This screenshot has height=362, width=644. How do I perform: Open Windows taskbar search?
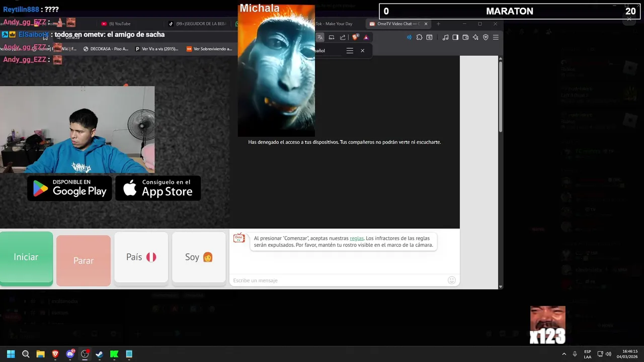coord(26,354)
